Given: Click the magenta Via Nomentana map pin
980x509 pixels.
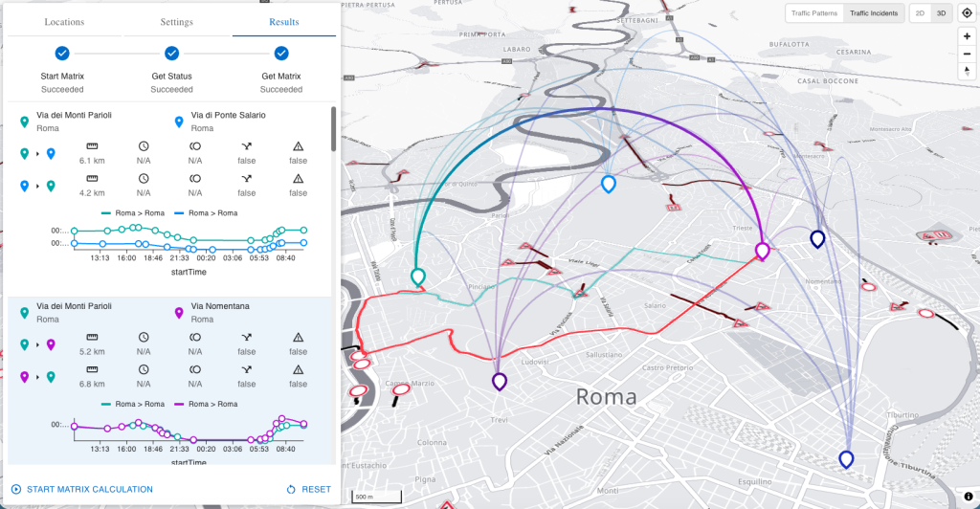Looking at the screenshot, I should tap(763, 251).
